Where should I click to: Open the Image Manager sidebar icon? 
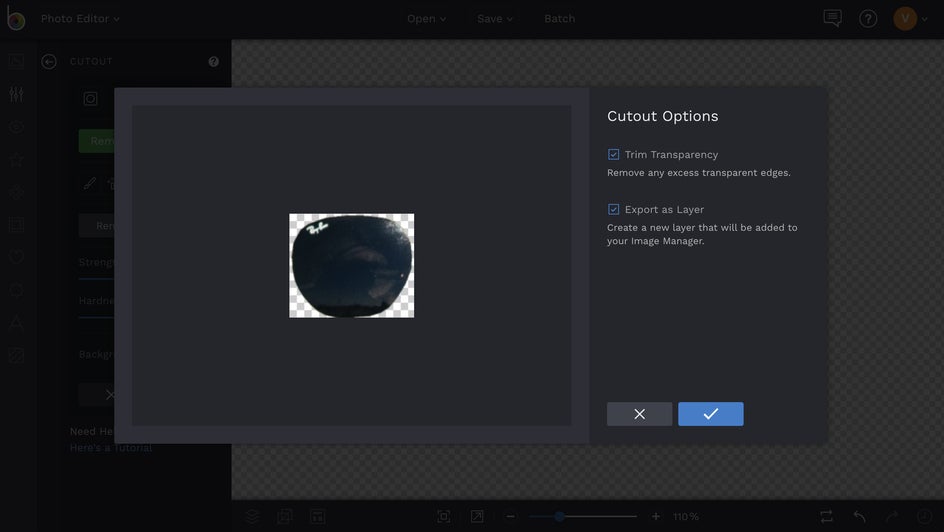[x=16, y=61]
